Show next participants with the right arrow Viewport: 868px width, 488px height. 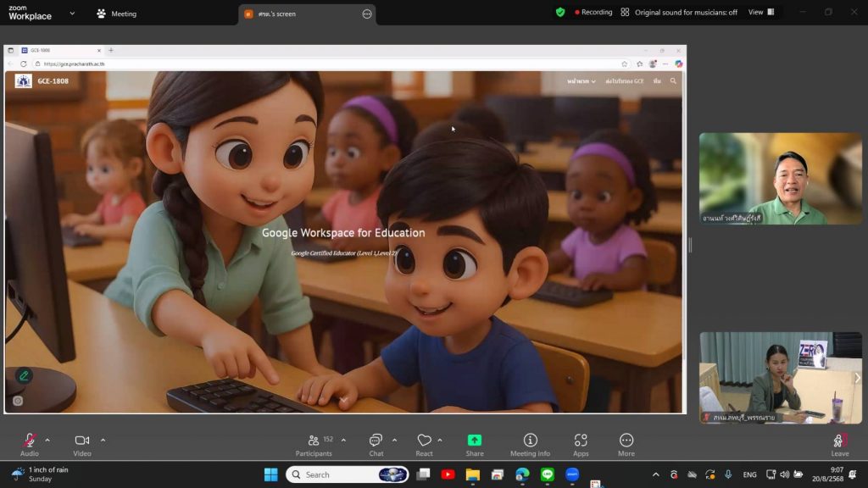click(857, 378)
